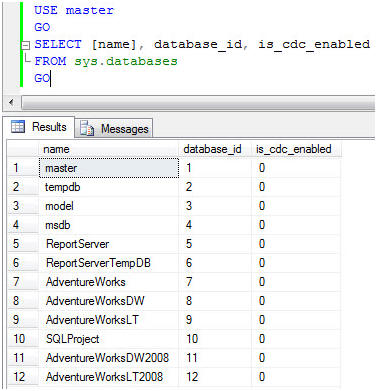Click row header number 1
377x391 pixels.
click(23, 168)
